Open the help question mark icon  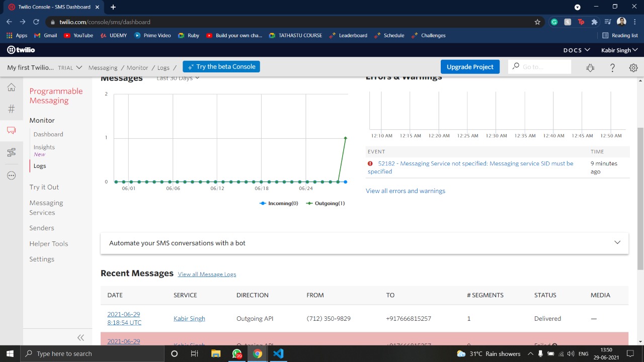(x=612, y=67)
